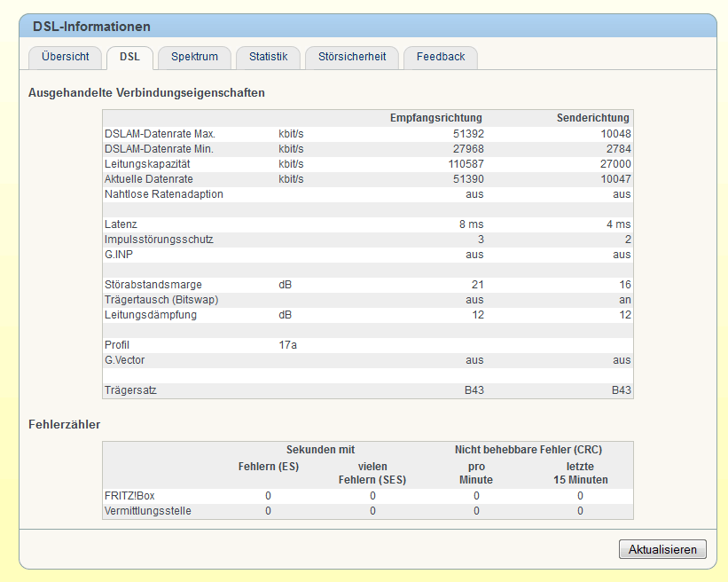Click the Vermittlungsstelle row label
Image resolution: width=728 pixels, height=582 pixels.
tap(148, 511)
